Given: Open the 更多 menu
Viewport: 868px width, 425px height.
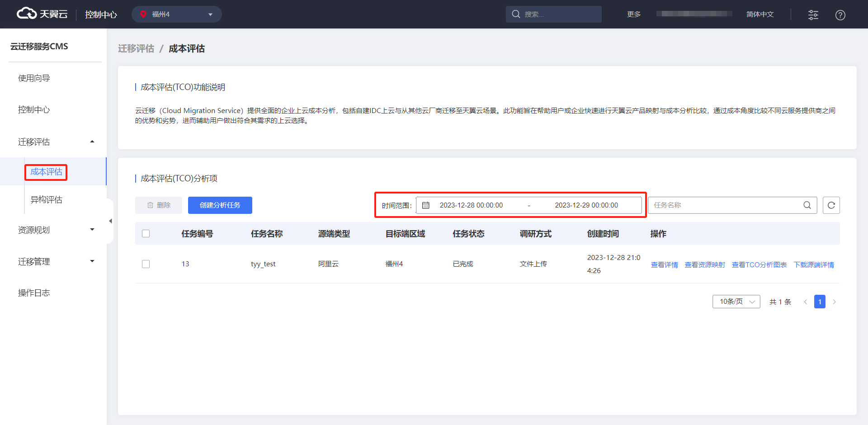Looking at the screenshot, I should click(634, 14).
